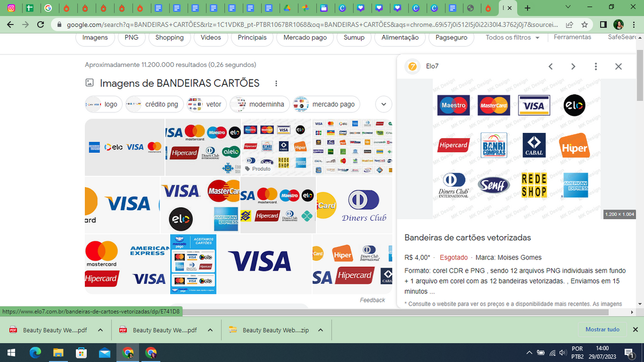644x362 pixels.
Task: Expand options for the zip download
Action: click(320, 330)
